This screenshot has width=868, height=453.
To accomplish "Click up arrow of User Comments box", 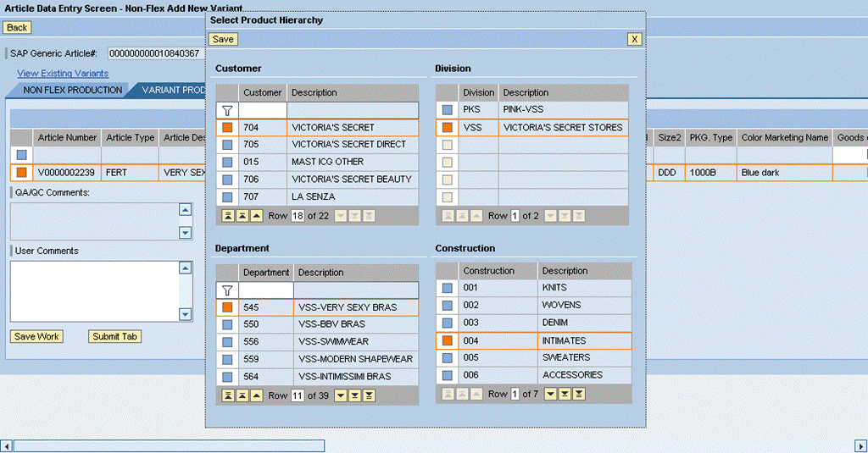I will 186,268.
